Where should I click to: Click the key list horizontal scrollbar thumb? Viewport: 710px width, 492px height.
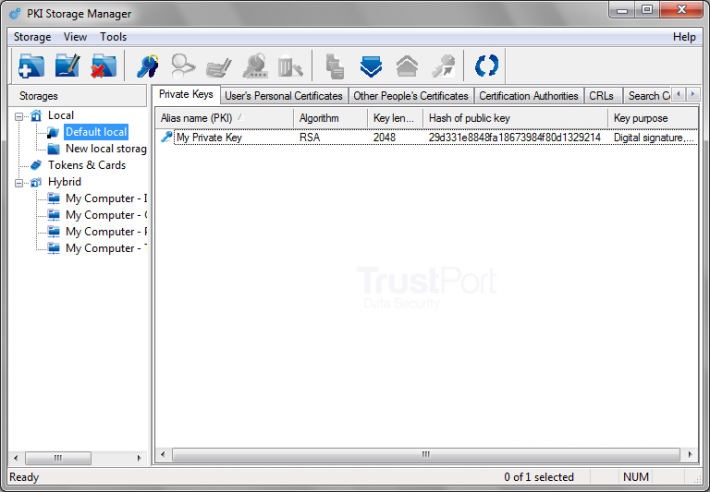[x=426, y=454]
